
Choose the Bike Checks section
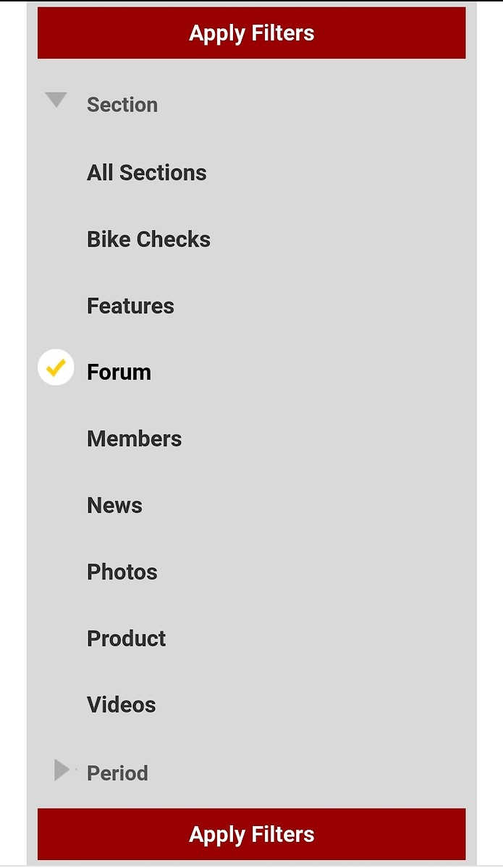click(x=148, y=239)
